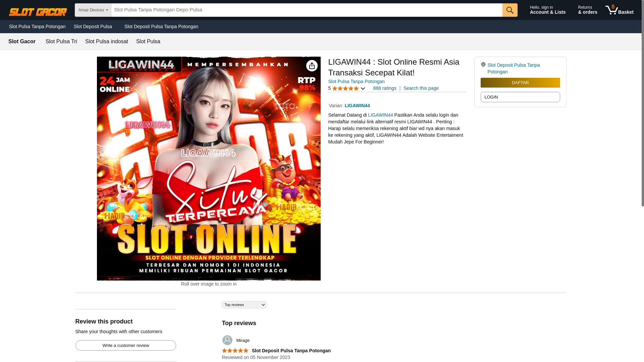Open the Amaz Devices category dropdown
The image size is (644, 362).
point(93,10)
